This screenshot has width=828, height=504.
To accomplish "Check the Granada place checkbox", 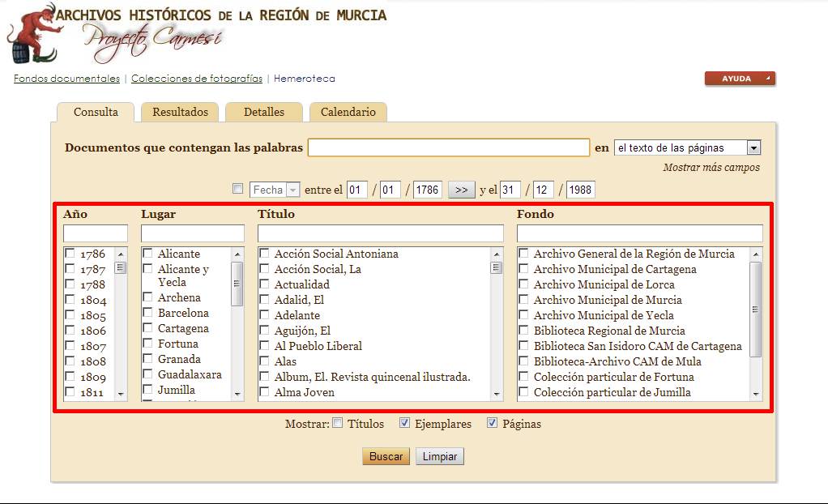I will pyautogui.click(x=147, y=358).
